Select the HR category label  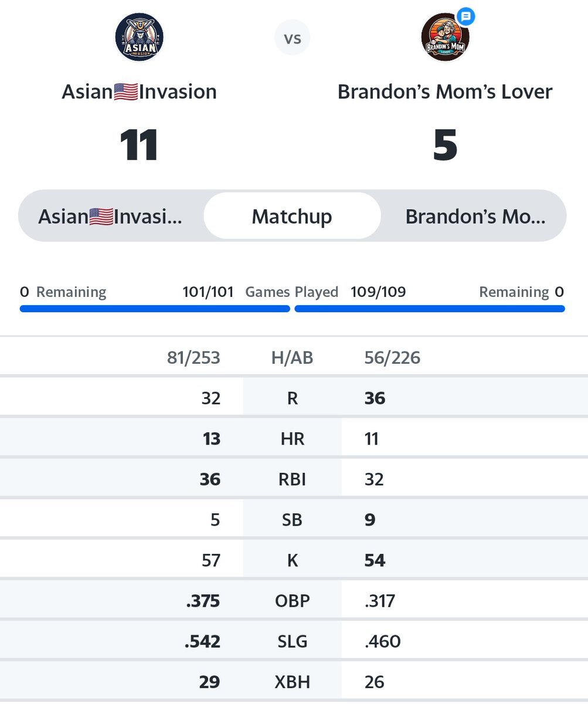pyautogui.click(x=292, y=439)
